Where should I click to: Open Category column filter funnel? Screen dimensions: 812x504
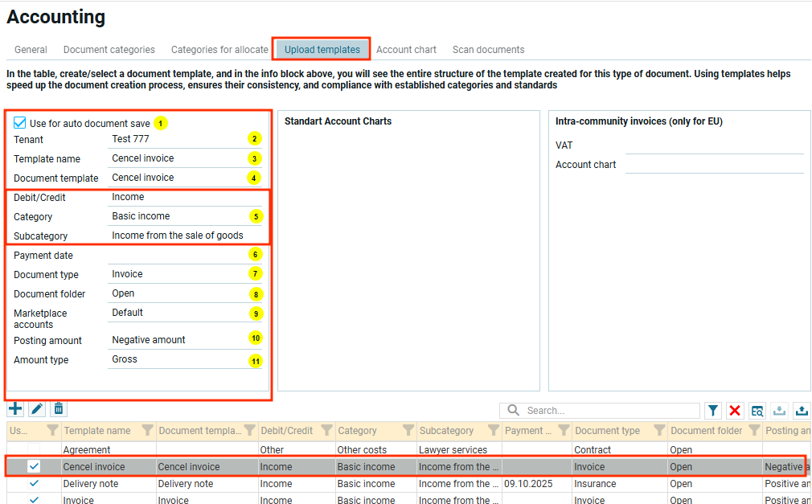click(408, 430)
